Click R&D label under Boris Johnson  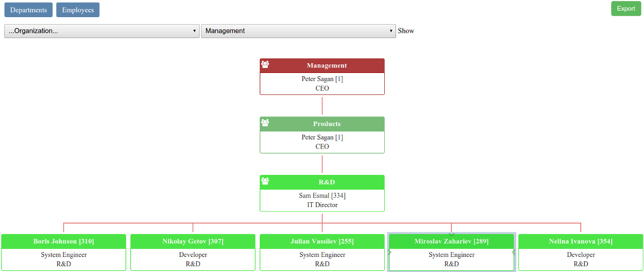[63, 264]
